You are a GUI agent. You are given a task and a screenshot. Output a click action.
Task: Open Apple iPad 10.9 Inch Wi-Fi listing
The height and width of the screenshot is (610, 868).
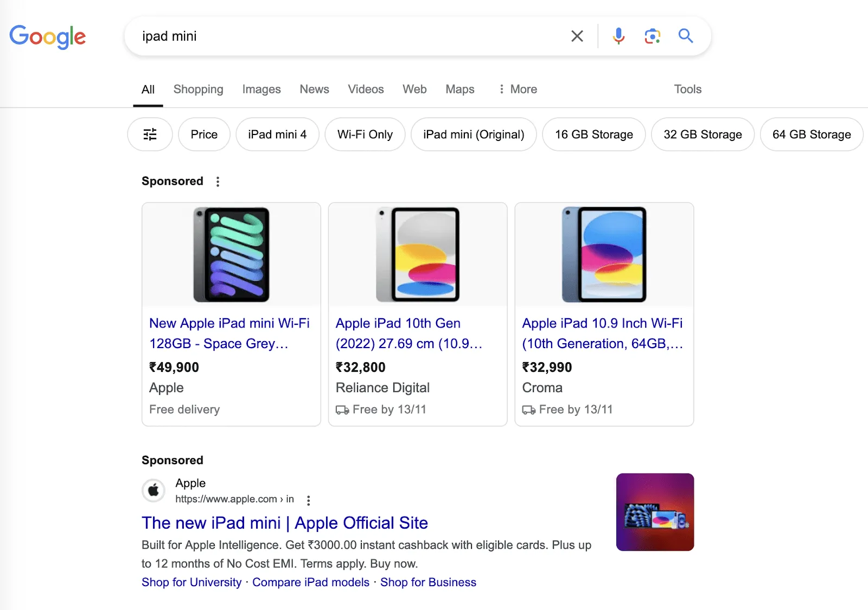tap(603, 333)
